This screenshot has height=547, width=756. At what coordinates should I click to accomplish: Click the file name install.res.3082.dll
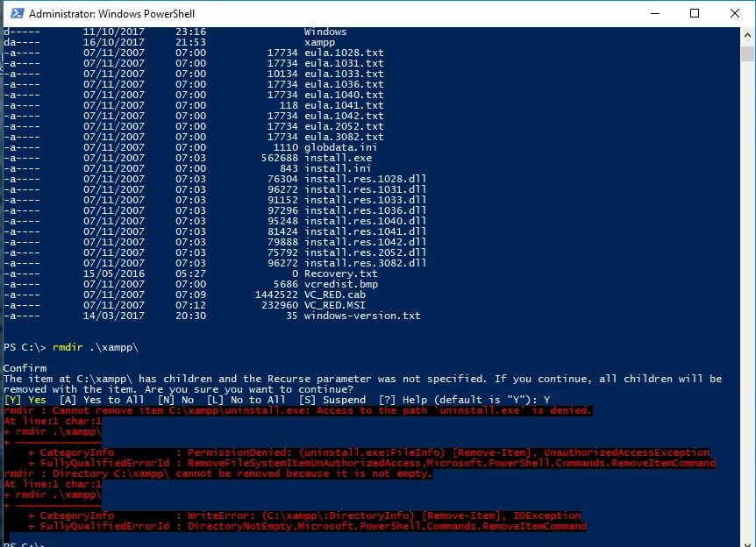point(366,263)
